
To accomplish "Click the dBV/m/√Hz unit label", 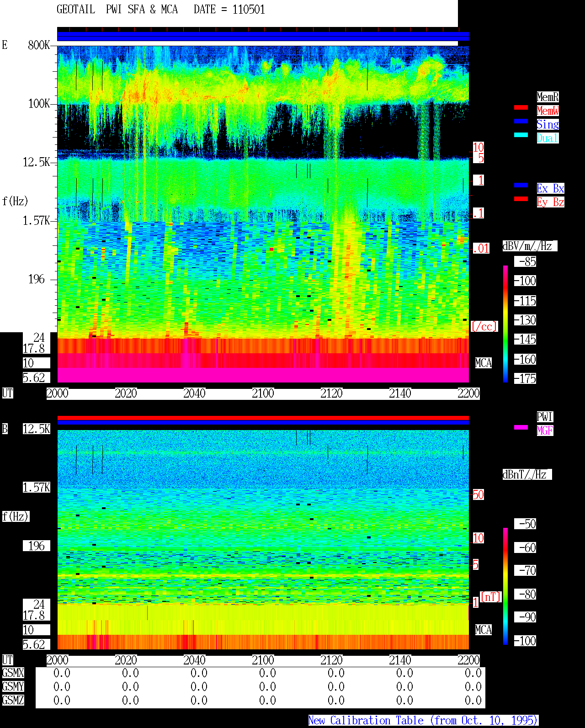I will tap(530, 246).
